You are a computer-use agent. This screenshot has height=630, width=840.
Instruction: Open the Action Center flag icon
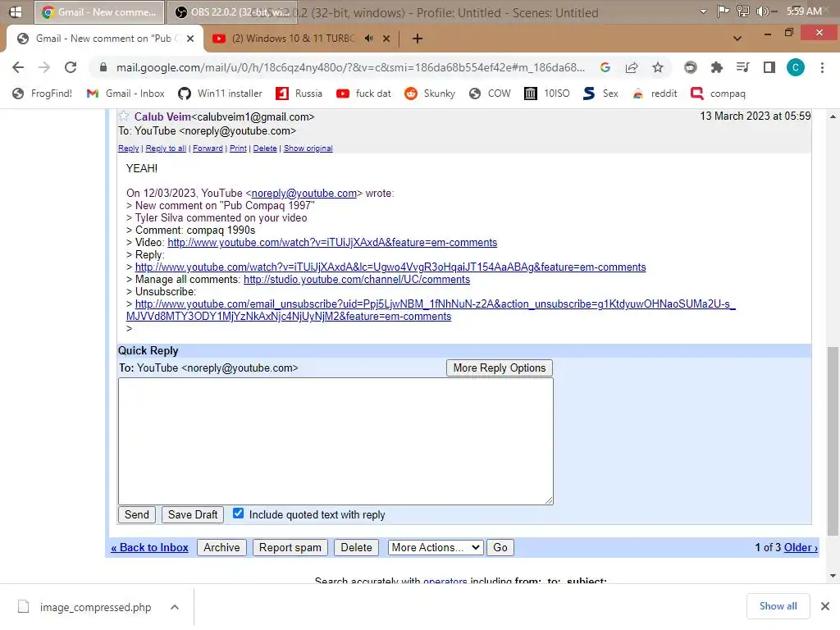tap(724, 11)
